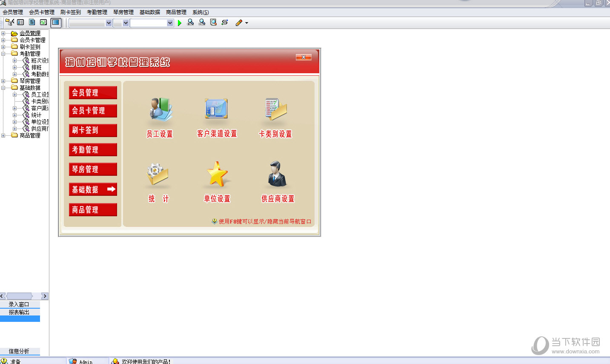Open the 员工设置 icon in the navigation window
This screenshot has width=610, height=364.
(160, 110)
